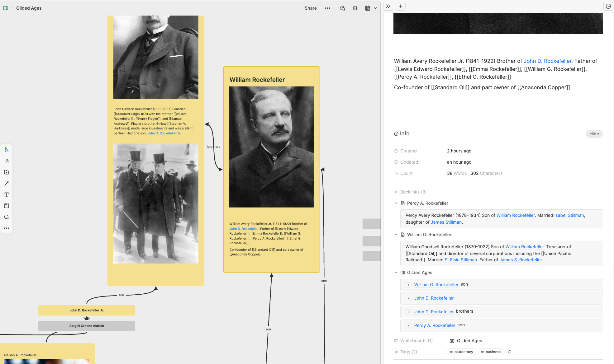
Task: Open the layers stack icon in the header
Action: 355,8
